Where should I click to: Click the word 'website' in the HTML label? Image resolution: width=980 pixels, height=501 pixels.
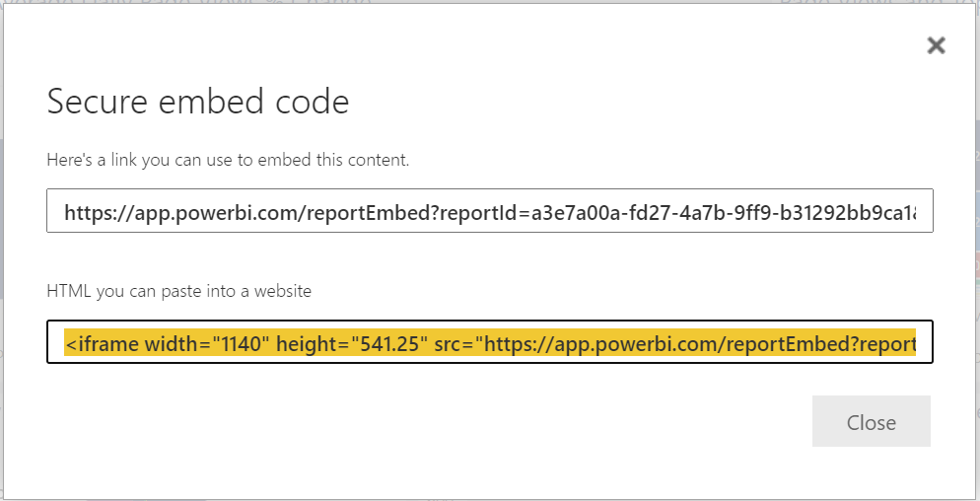[x=282, y=290]
